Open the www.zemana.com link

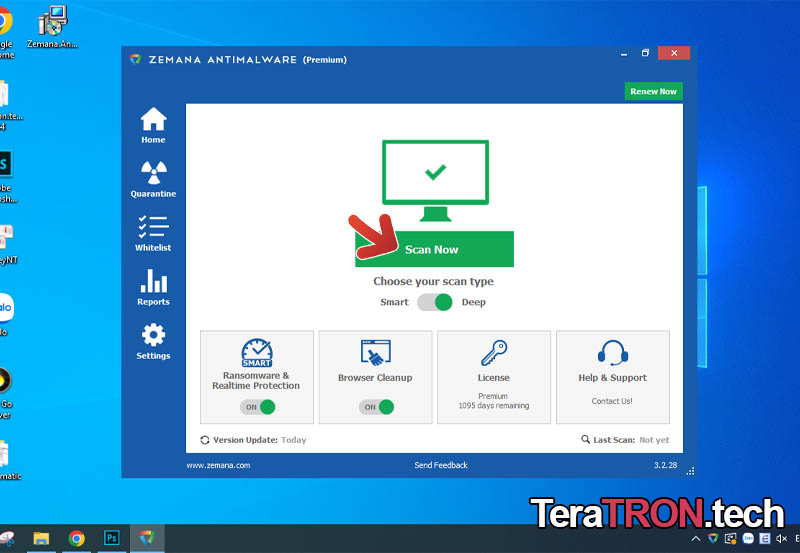pos(218,465)
